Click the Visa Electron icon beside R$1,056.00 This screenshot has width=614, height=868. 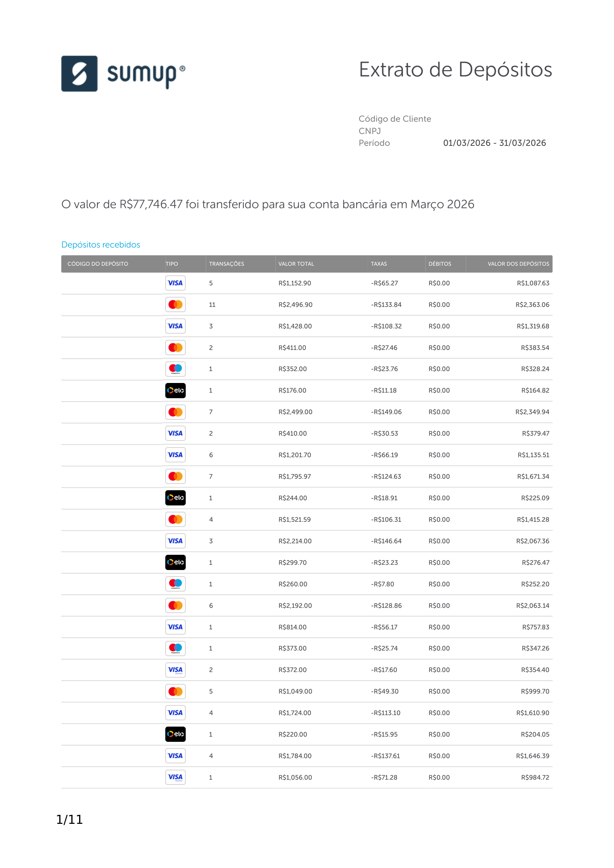pos(175,777)
